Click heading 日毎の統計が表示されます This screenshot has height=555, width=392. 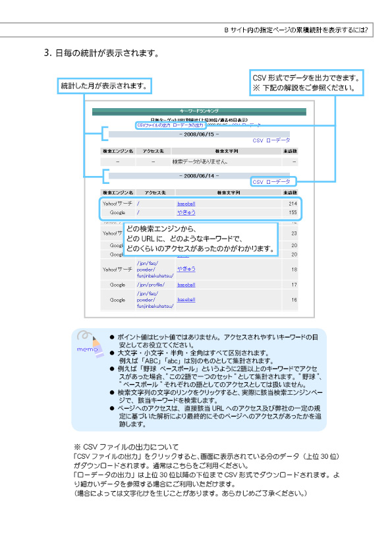pos(107,53)
